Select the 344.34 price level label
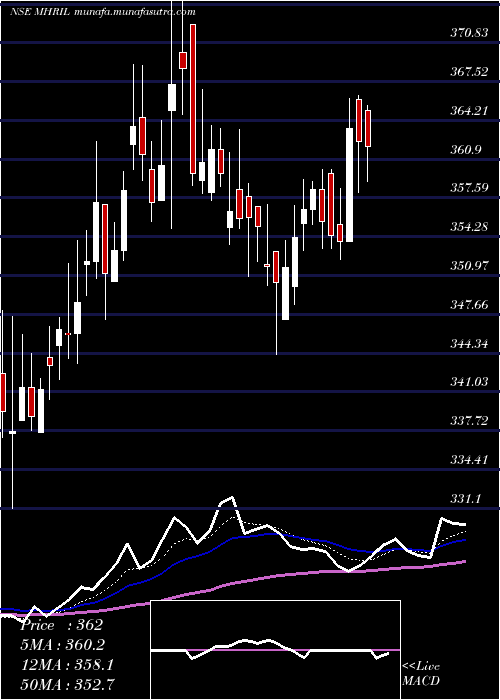The image size is (500, 700). [x=468, y=343]
